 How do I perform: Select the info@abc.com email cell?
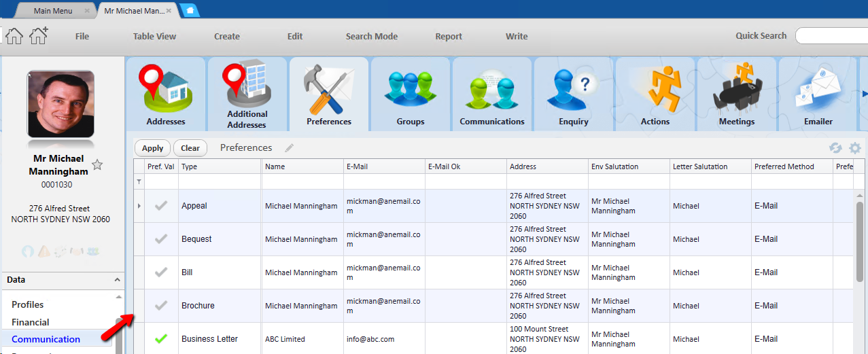click(384, 338)
